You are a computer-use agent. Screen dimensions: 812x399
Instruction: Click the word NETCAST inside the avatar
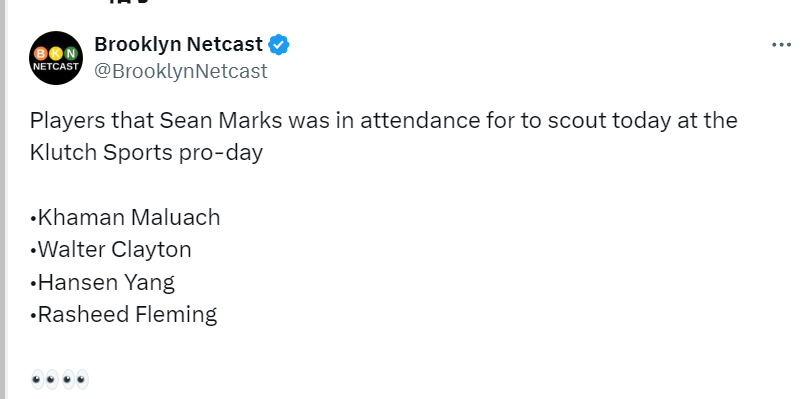click(x=56, y=66)
